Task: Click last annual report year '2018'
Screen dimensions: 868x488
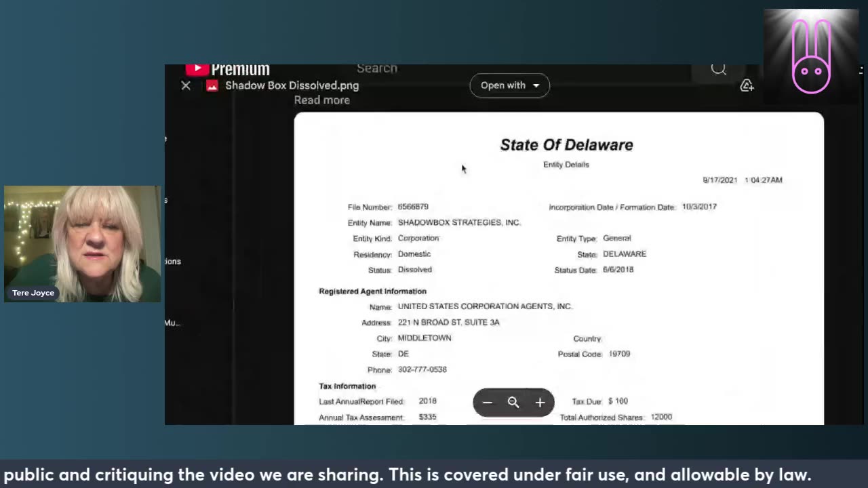Action: [x=427, y=401]
